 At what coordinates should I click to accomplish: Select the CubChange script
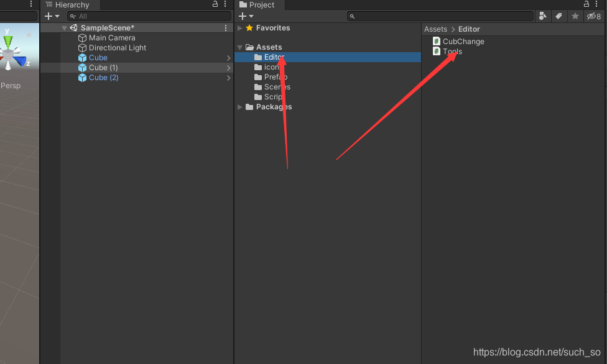click(459, 42)
